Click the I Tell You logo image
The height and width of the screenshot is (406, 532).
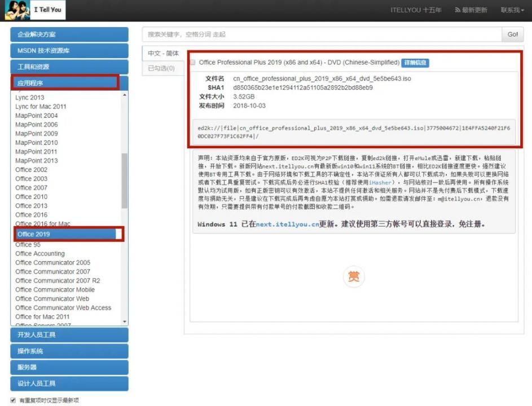click(36, 10)
